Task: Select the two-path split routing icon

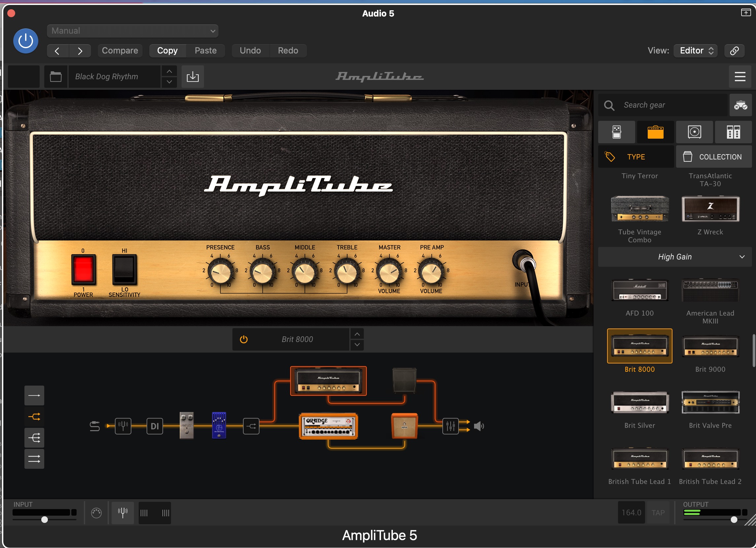Action: pyautogui.click(x=34, y=417)
